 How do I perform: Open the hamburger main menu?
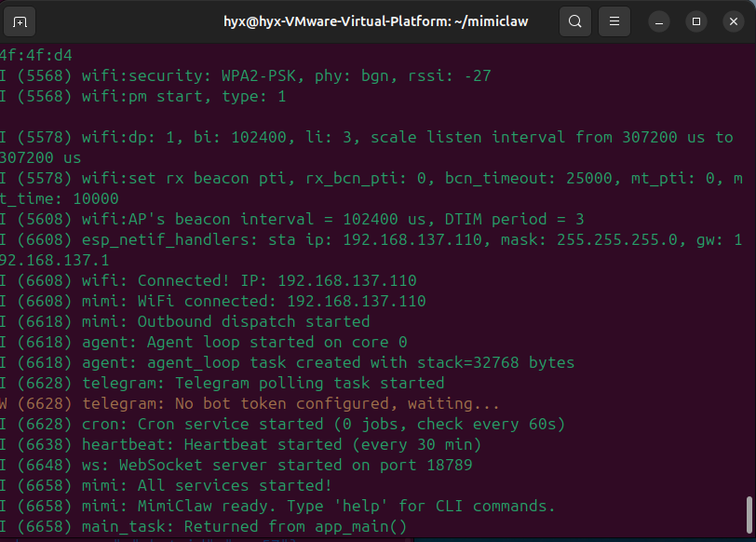(614, 21)
